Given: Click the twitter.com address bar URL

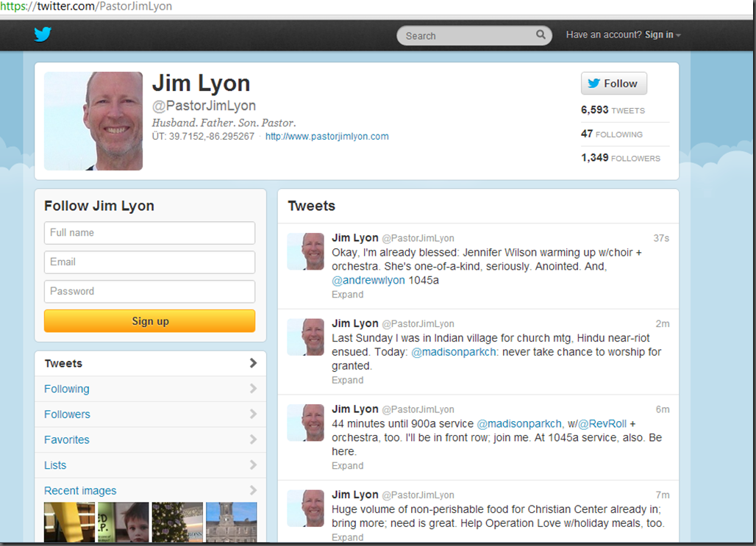Looking at the screenshot, I should (x=86, y=7).
